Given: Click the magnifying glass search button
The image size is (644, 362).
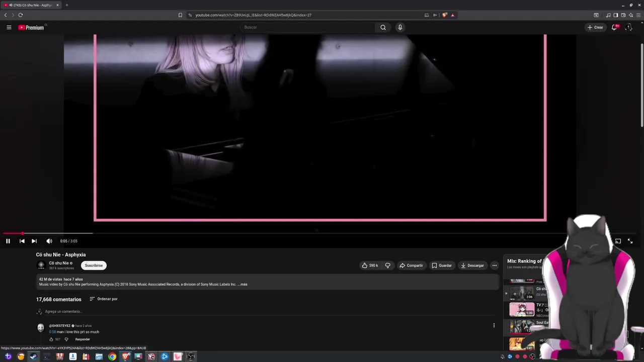Looking at the screenshot, I should click(383, 27).
